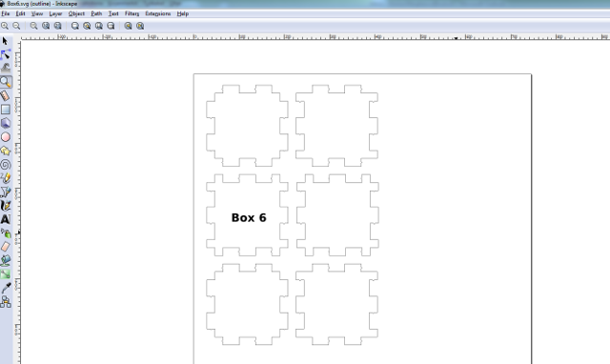
Task: Set zoom to 1:2
Action: (46, 26)
